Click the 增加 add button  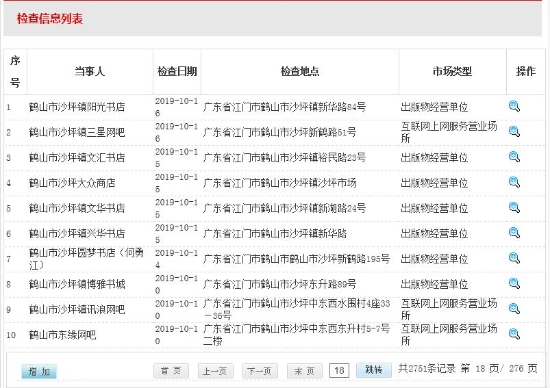tap(39, 372)
